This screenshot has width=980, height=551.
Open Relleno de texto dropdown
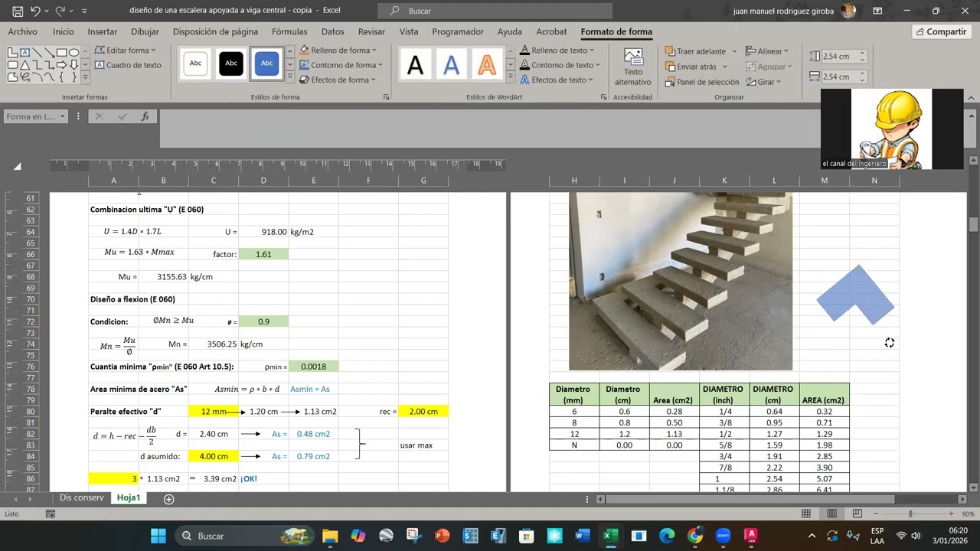pyautogui.click(x=558, y=50)
